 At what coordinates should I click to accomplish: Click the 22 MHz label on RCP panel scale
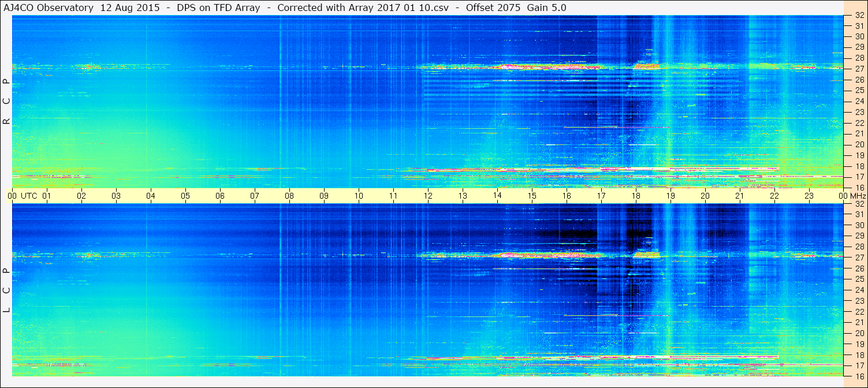859,123
